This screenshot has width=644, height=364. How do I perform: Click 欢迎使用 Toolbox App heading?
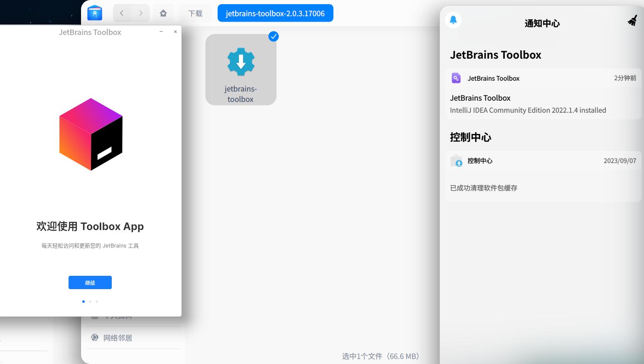(x=90, y=226)
